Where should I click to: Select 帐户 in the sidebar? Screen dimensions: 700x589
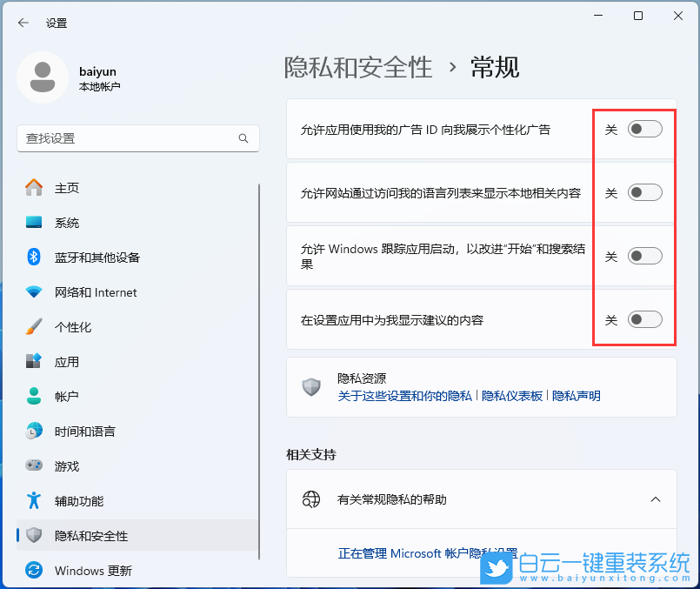tap(67, 397)
